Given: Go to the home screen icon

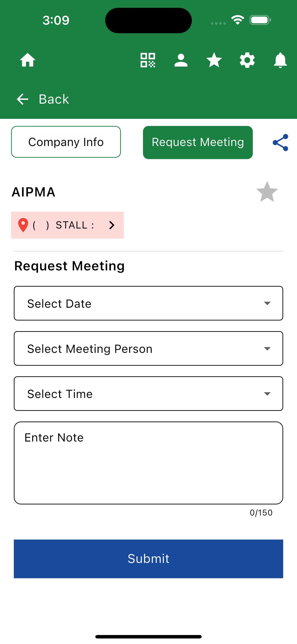Looking at the screenshot, I should [28, 60].
